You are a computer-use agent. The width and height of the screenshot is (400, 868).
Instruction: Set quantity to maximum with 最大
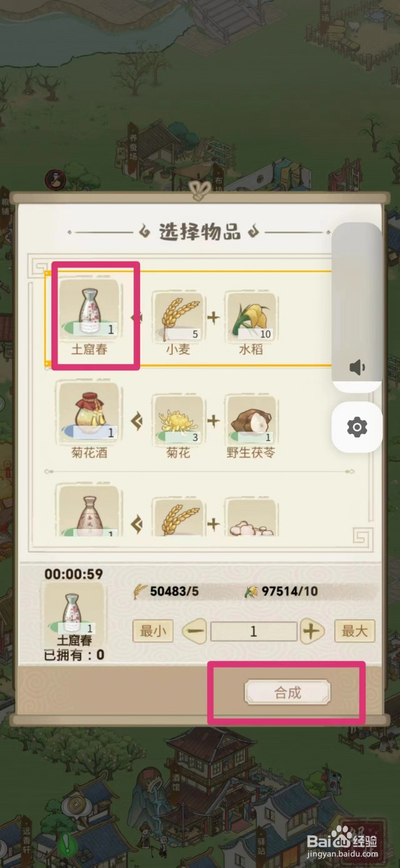(354, 631)
